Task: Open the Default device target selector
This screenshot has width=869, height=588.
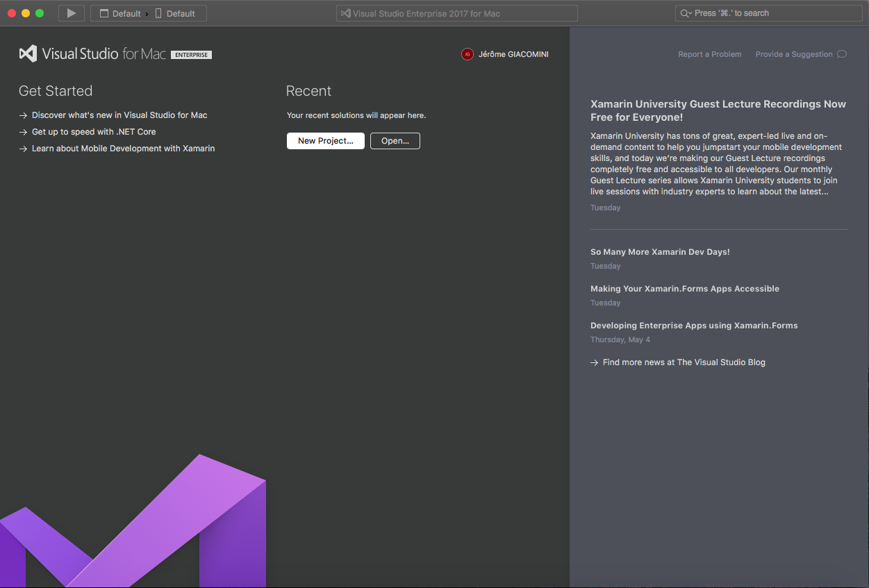Action: 175,13
